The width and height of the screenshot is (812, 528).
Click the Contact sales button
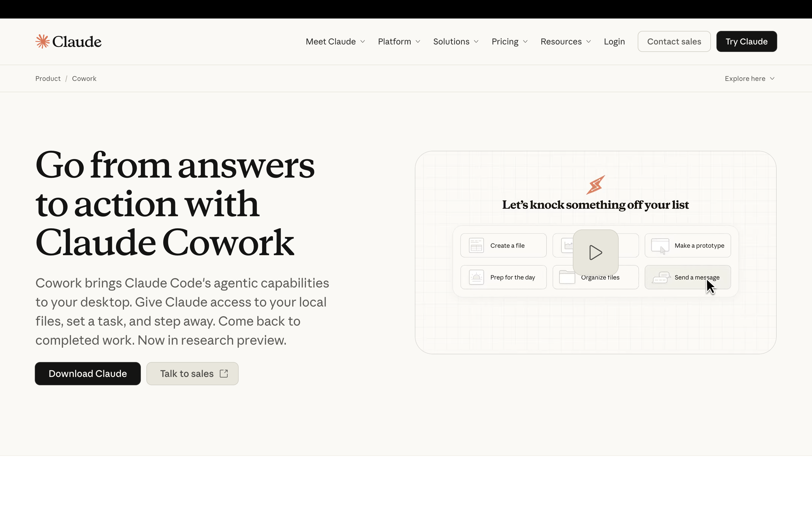pos(674,42)
